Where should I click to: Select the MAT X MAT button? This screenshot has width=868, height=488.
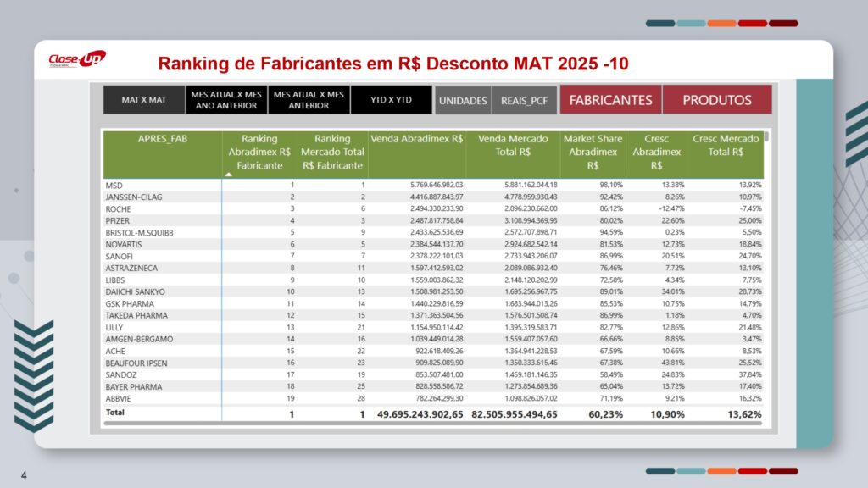[143, 100]
